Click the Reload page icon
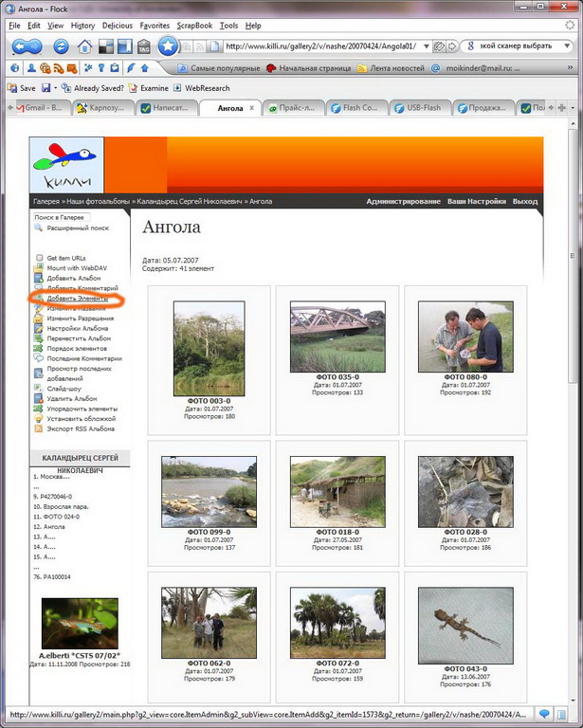Viewport: 583px width, 728px height. [62, 46]
